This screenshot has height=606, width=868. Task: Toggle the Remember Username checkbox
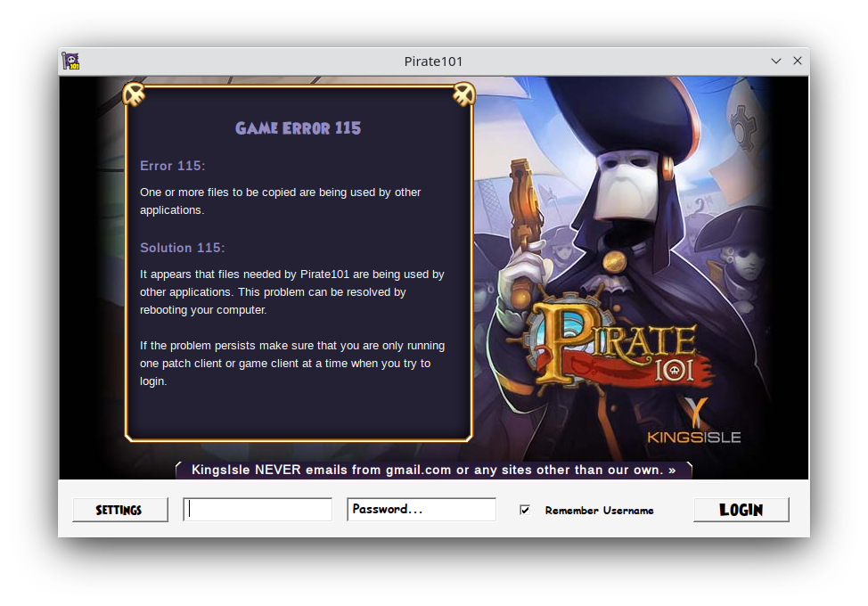click(x=525, y=510)
